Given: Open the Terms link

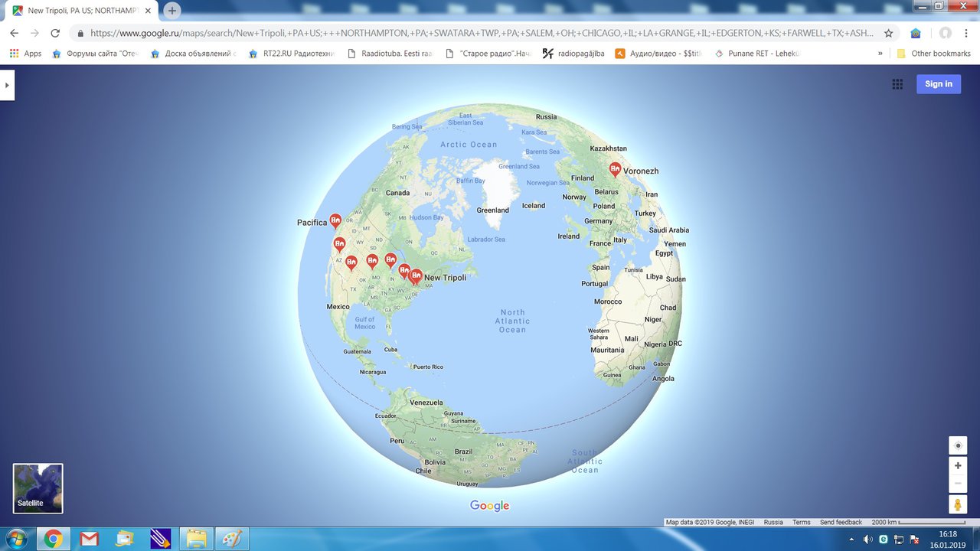Looking at the screenshot, I should point(802,522).
